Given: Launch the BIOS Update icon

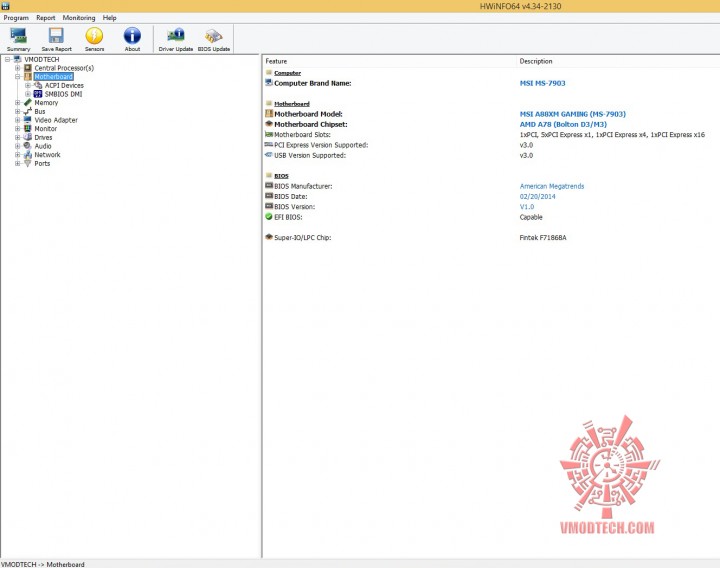Looking at the screenshot, I should tap(214, 36).
